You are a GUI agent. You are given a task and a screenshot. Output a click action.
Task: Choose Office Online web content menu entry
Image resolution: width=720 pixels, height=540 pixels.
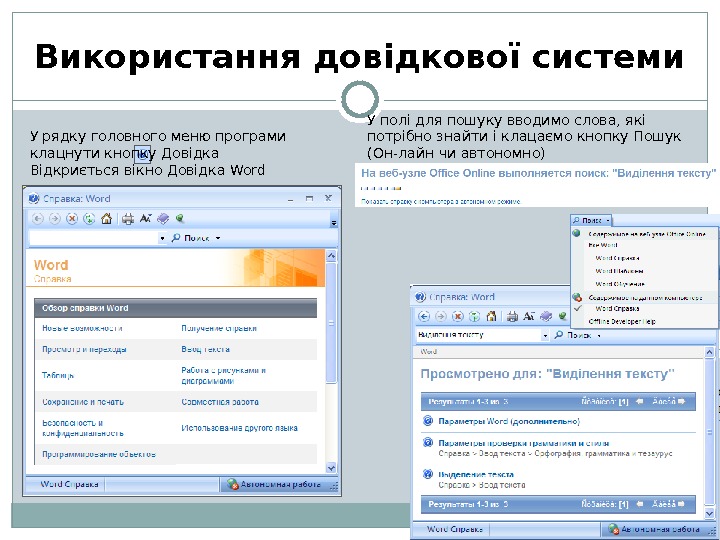647,234
